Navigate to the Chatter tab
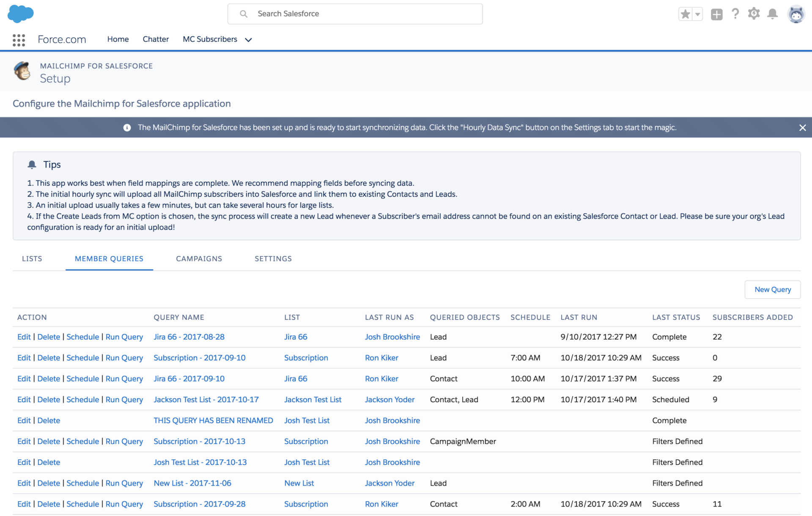 pyautogui.click(x=156, y=39)
